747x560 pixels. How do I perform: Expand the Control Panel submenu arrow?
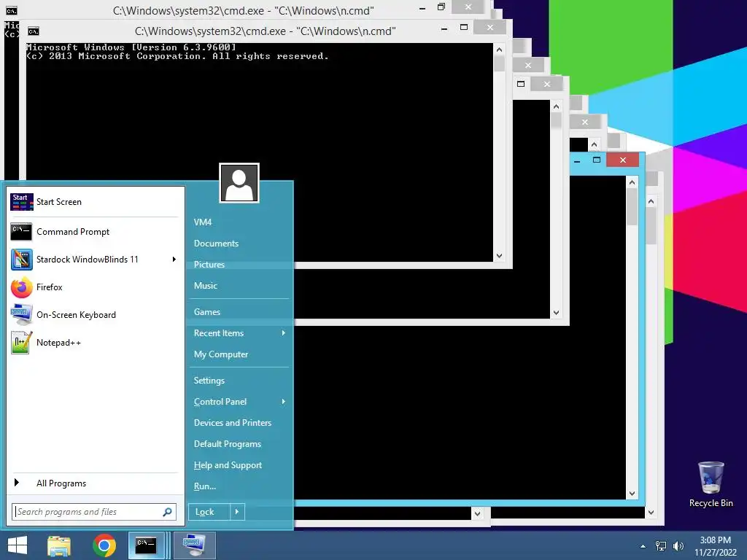coord(284,402)
